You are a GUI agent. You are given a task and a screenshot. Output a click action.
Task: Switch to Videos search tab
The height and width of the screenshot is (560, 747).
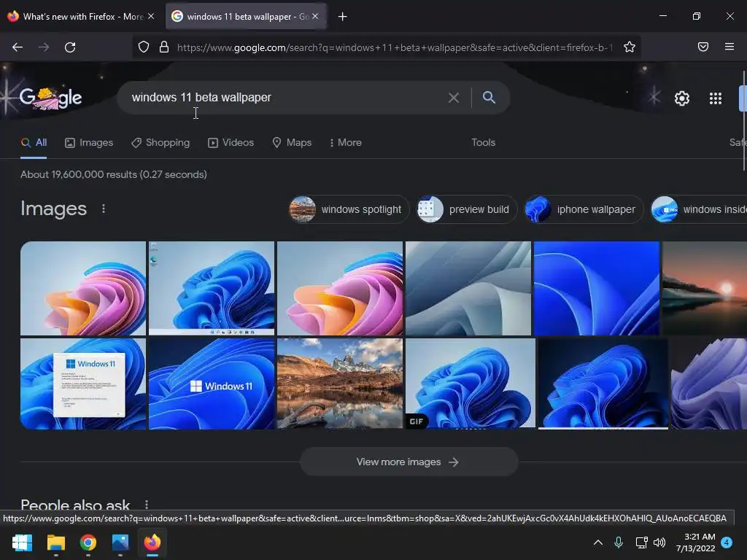pyautogui.click(x=231, y=142)
